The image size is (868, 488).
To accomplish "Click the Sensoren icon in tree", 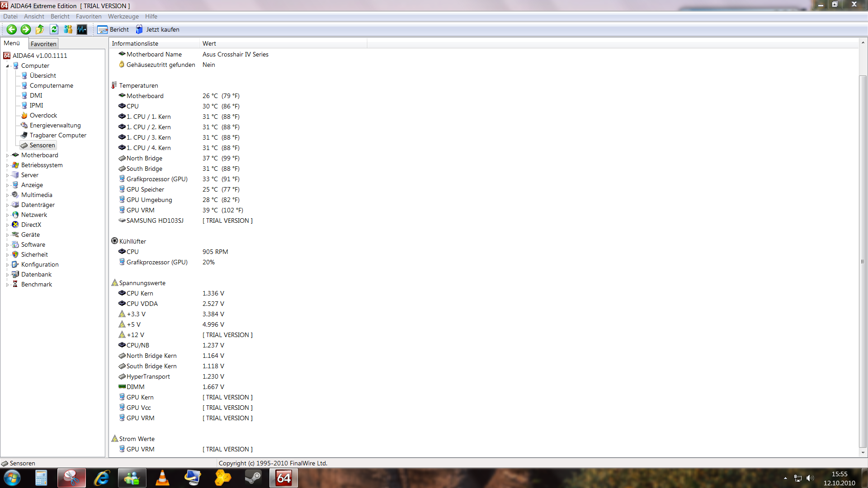I will point(24,145).
